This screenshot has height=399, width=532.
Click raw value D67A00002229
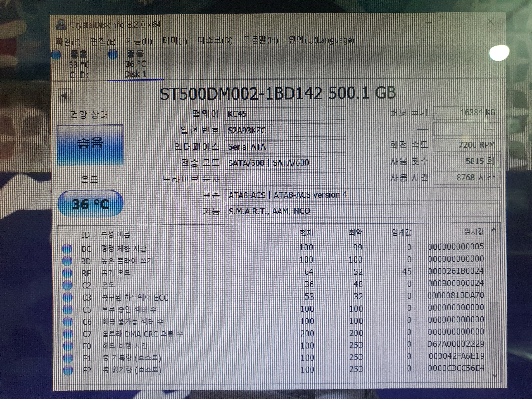[x=456, y=344]
